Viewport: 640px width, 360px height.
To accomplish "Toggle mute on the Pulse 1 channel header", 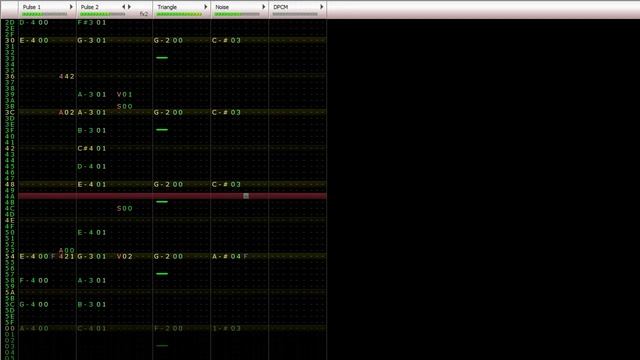I will (32, 7).
